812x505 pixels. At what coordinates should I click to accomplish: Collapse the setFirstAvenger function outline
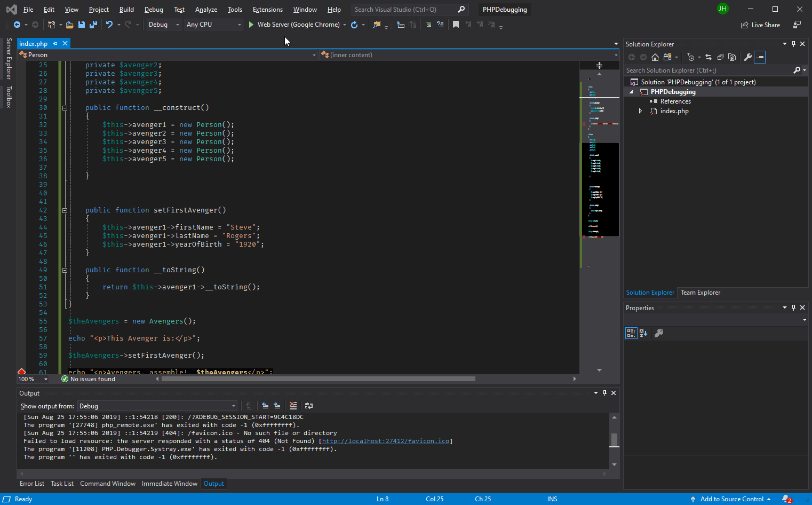point(65,210)
